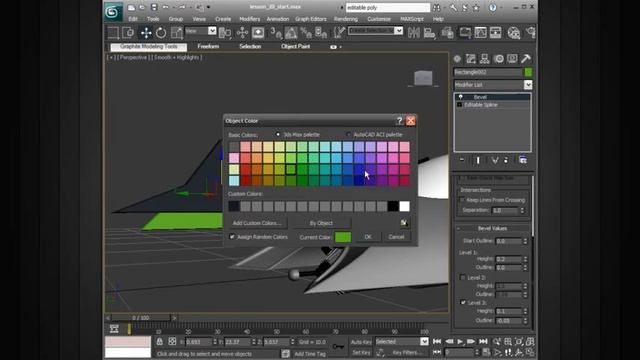
Task: Click the Key Filters button
Action: pyautogui.click(x=407, y=352)
